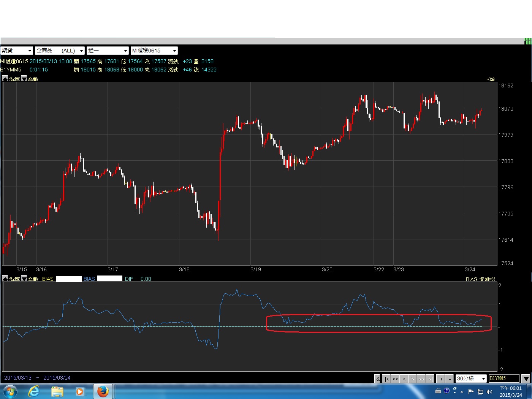
Task: Click the network tray icon
Action: [480, 391]
